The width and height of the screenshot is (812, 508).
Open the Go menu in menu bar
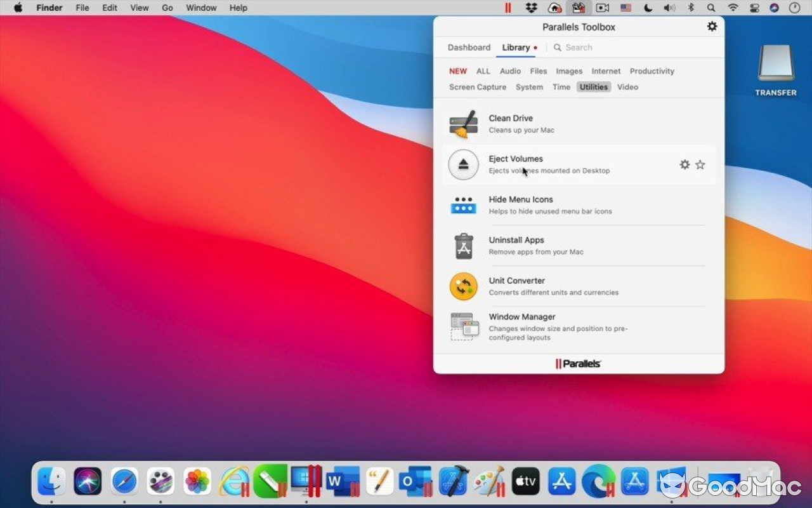(x=167, y=8)
